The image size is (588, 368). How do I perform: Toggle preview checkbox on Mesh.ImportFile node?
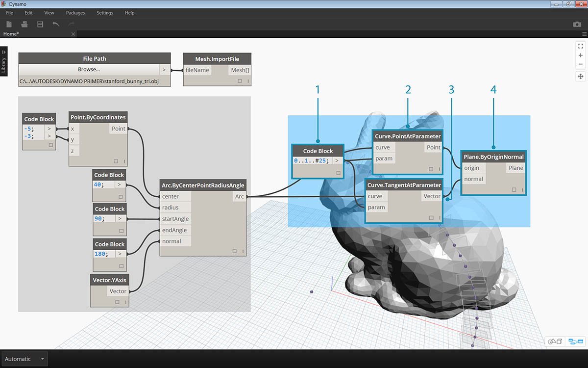click(x=240, y=81)
